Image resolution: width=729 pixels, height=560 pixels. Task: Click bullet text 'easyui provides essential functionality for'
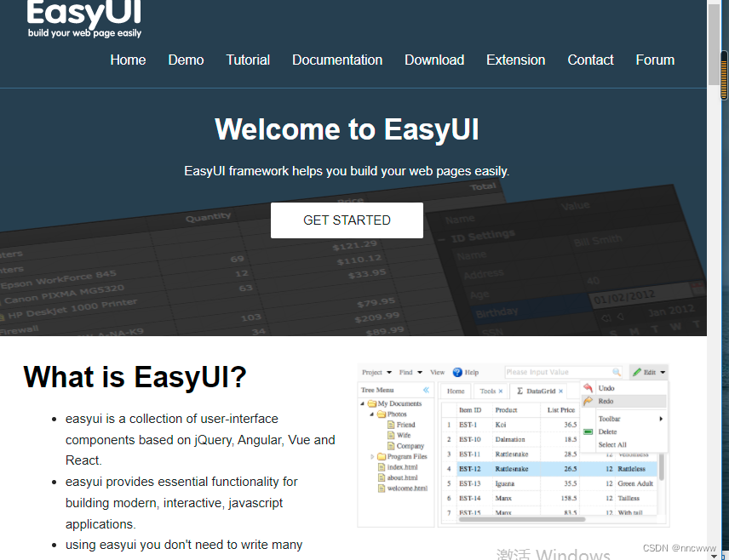click(181, 482)
